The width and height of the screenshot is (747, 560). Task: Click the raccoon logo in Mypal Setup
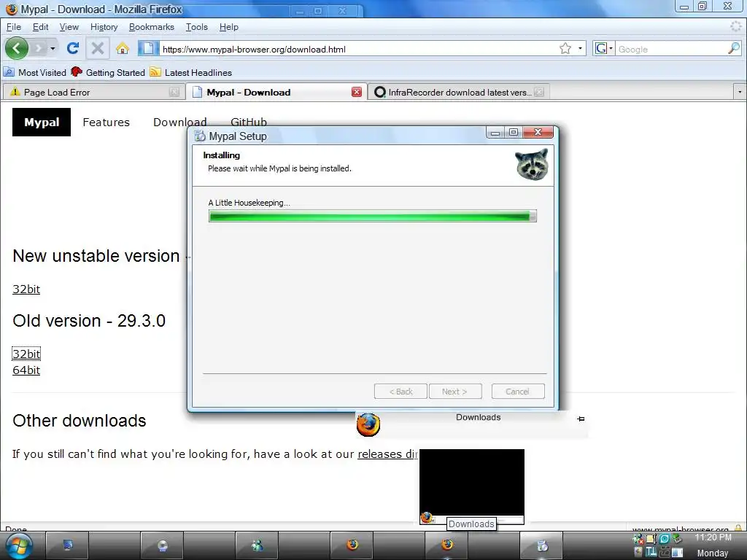click(x=532, y=164)
